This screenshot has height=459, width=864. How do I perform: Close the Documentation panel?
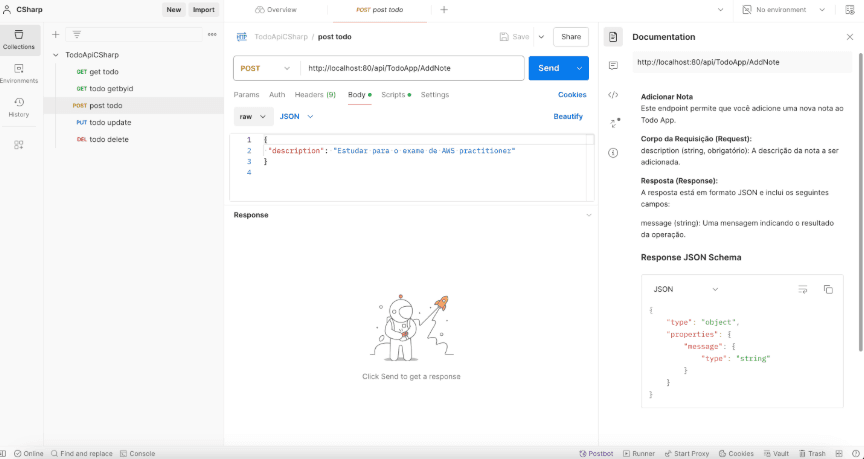click(x=850, y=37)
